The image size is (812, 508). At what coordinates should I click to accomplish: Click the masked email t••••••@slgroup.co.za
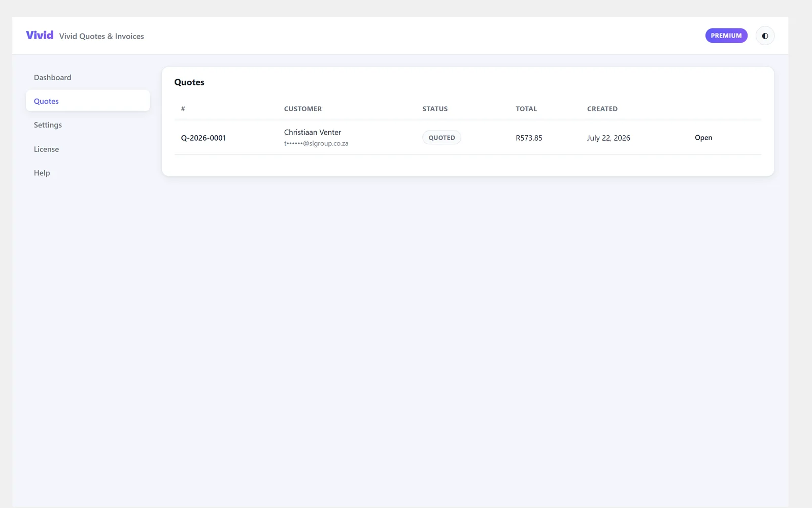tap(316, 144)
